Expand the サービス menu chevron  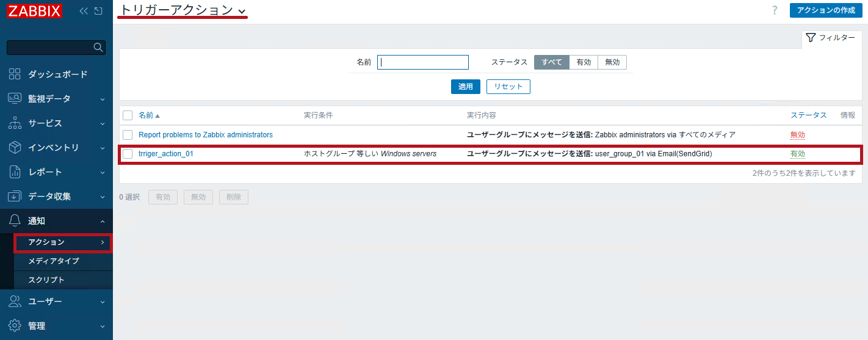[x=103, y=123]
